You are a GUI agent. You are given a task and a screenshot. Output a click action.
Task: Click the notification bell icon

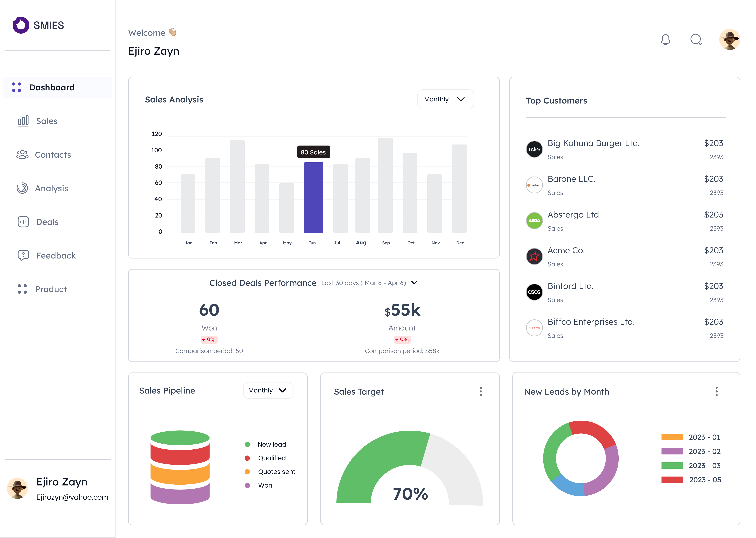pyautogui.click(x=665, y=39)
